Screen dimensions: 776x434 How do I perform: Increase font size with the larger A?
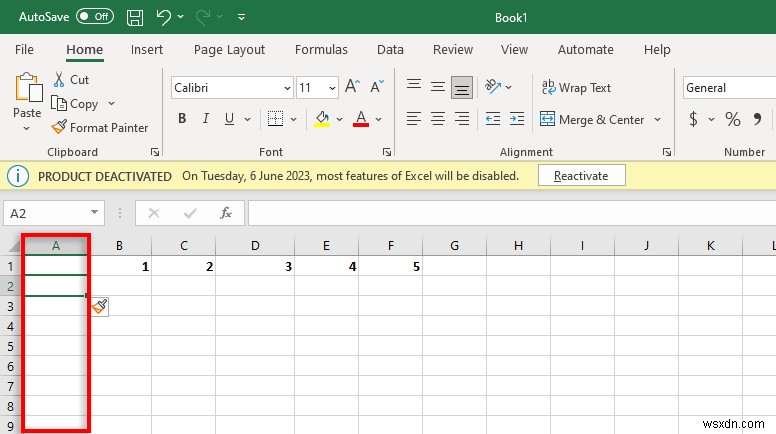click(352, 87)
